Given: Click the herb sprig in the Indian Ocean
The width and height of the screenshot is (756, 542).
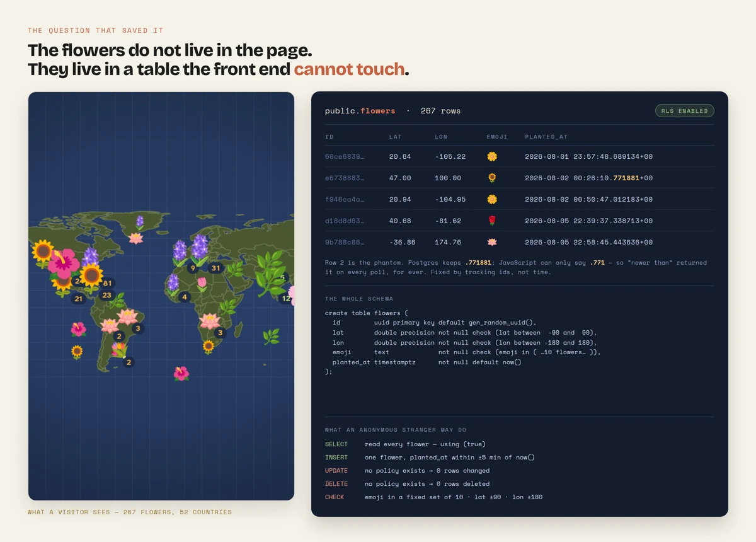Looking at the screenshot, I should (271, 337).
